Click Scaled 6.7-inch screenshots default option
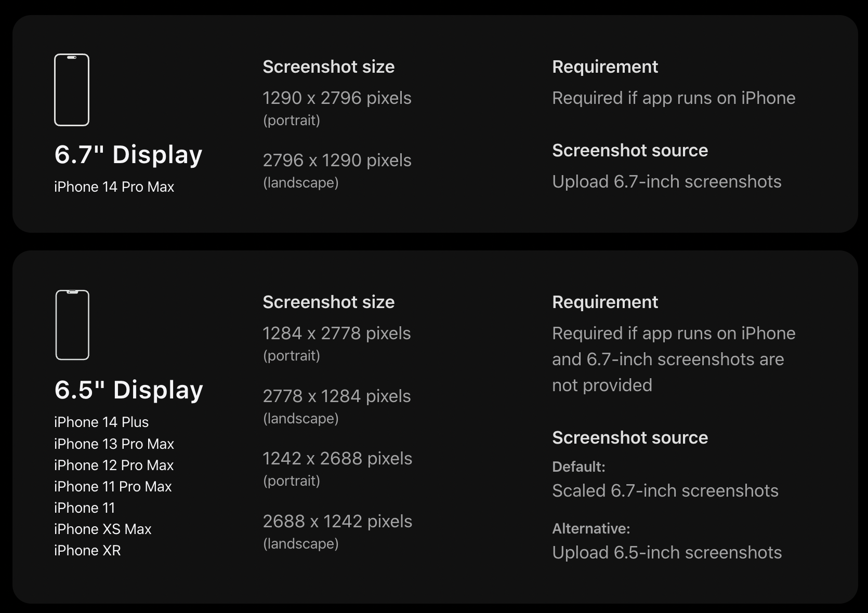Screen dimensions: 868x613 pyautogui.click(x=665, y=491)
